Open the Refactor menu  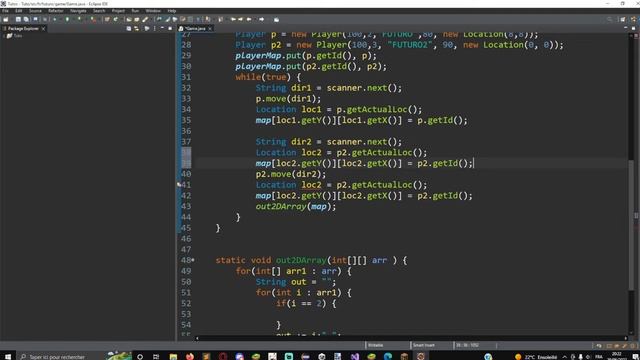coord(56,11)
